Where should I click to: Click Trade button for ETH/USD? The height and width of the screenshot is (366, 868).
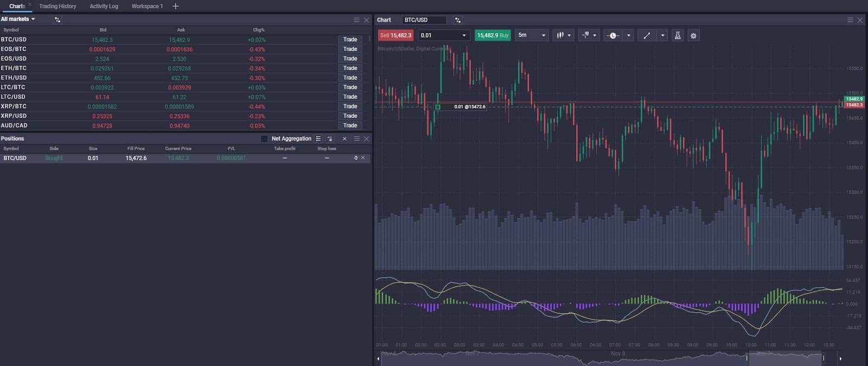(x=350, y=78)
